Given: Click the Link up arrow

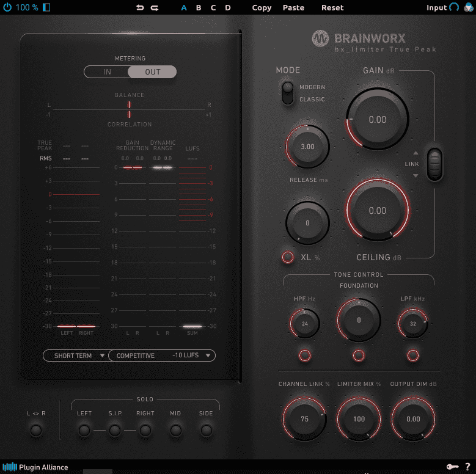Looking at the screenshot, I should [416, 153].
